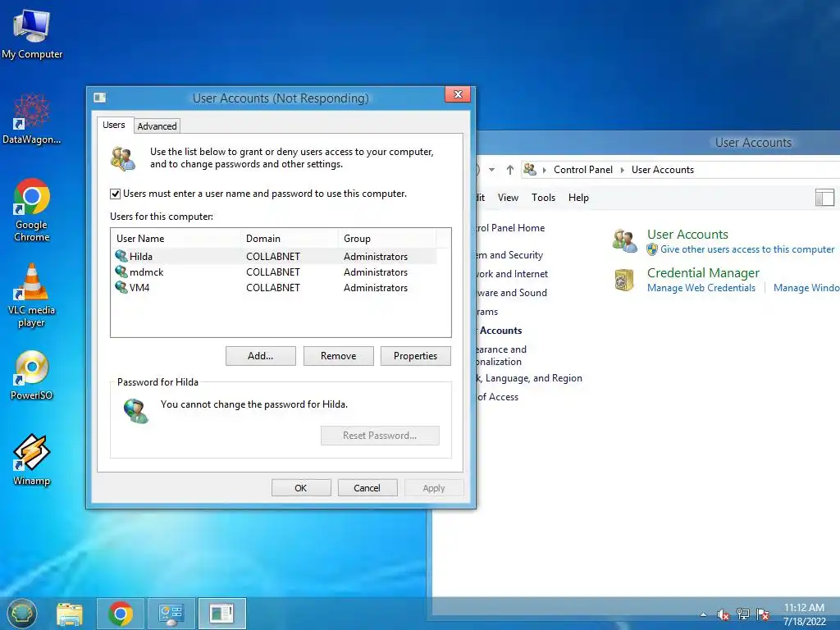
Task: Sort by the Group column header
Action: [387, 239]
